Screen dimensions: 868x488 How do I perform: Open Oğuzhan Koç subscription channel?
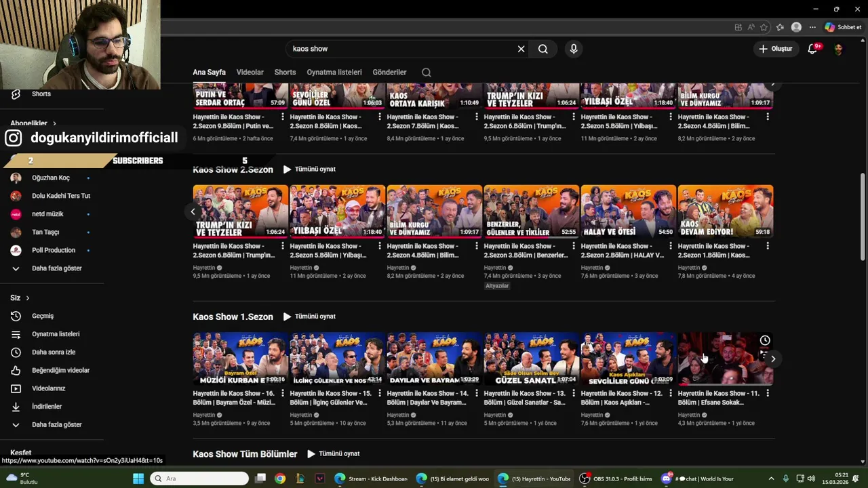click(x=52, y=178)
